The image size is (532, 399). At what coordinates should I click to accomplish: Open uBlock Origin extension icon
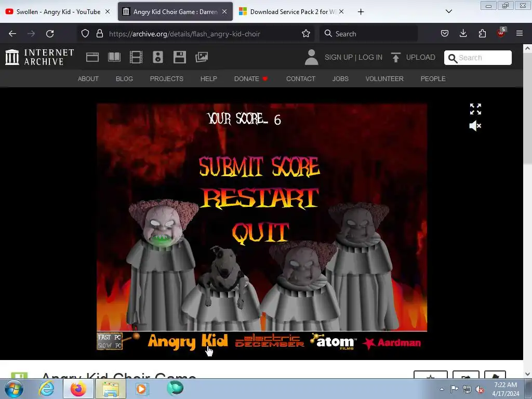501,33
